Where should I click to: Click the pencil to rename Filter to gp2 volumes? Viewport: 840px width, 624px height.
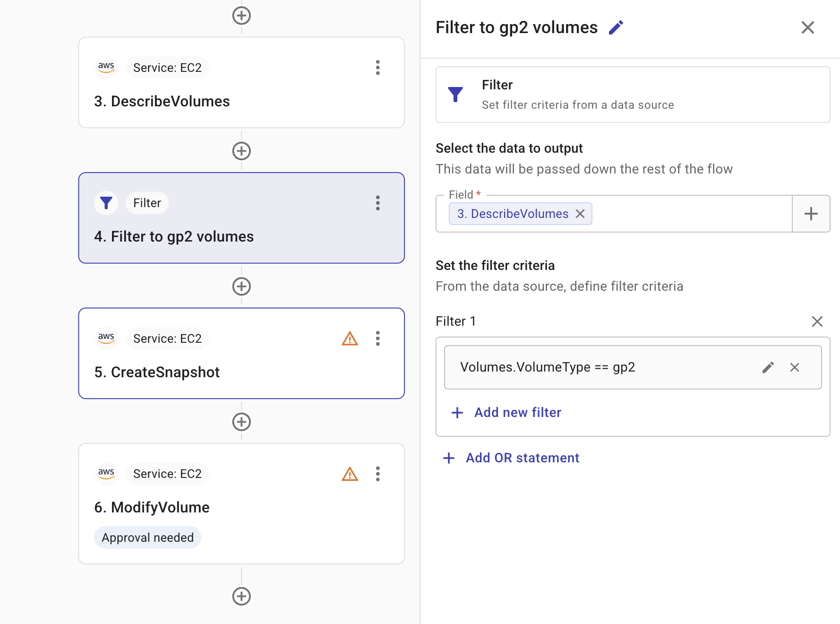pos(616,27)
